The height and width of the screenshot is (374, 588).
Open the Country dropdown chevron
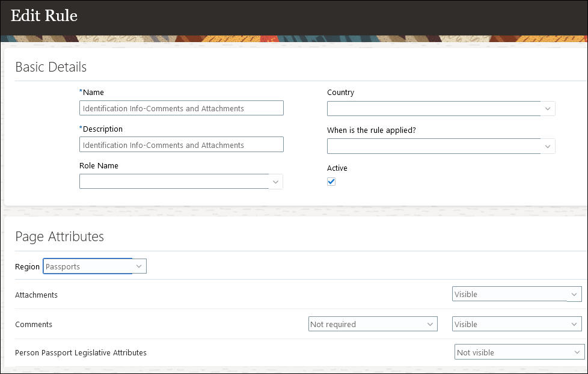(x=548, y=109)
